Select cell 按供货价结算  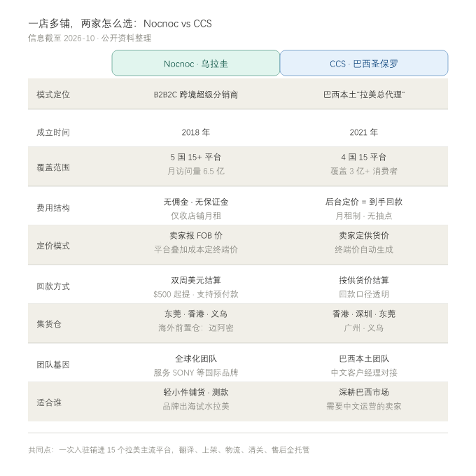pos(364,280)
